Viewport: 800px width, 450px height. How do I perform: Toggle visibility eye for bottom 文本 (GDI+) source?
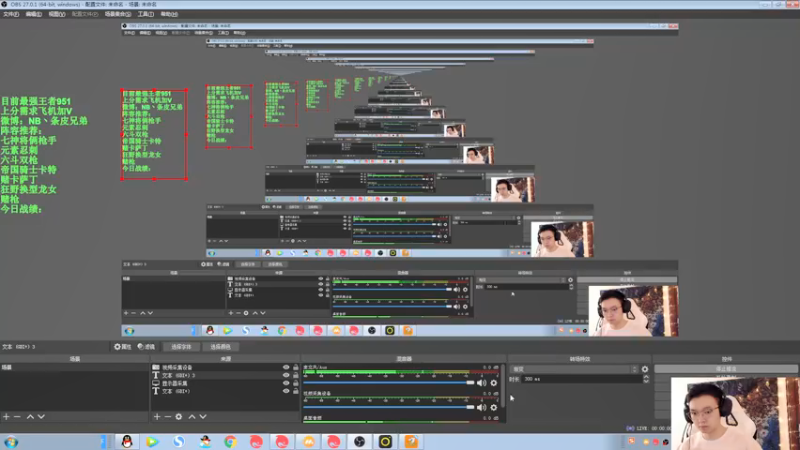(x=286, y=391)
